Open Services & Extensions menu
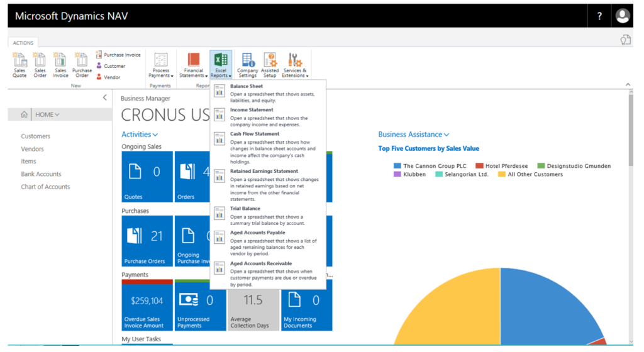 tap(295, 65)
